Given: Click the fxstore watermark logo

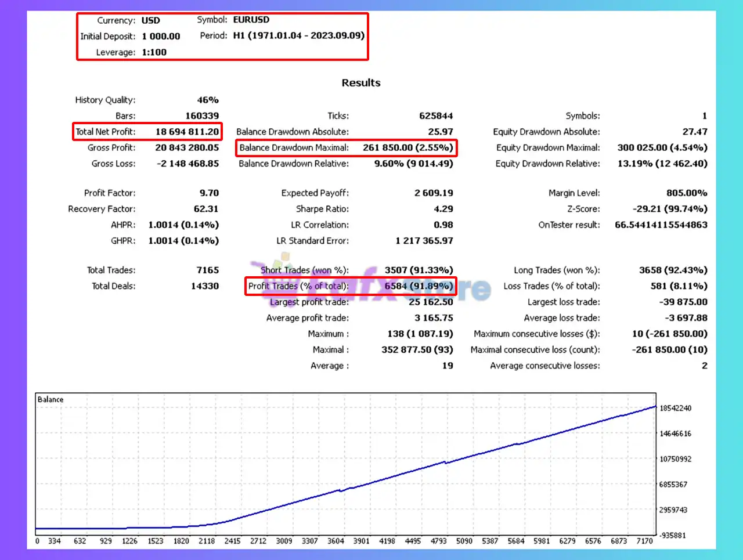Looking at the screenshot, I should point(371,288).
